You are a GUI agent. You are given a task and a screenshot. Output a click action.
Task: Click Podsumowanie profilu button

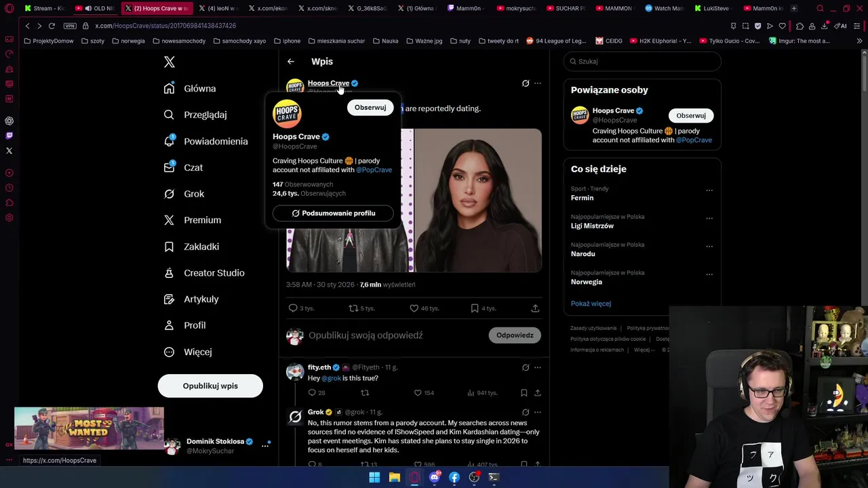coord(333,213)
